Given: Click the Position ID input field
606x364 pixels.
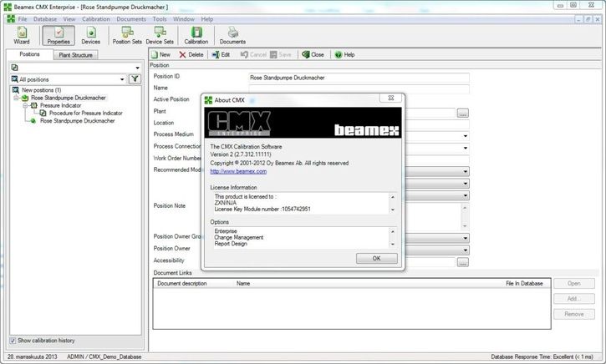Looking at the screenshot, I should tap(359, 78).
